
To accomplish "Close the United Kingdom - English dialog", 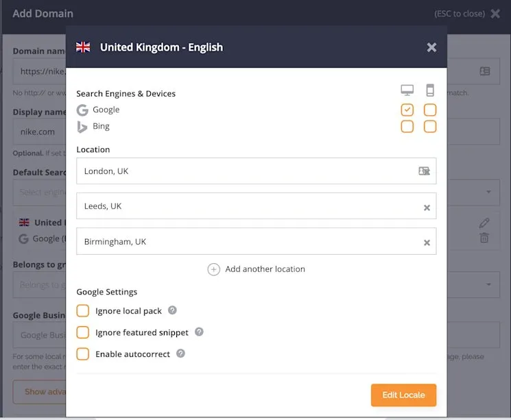I will [431, 47].
